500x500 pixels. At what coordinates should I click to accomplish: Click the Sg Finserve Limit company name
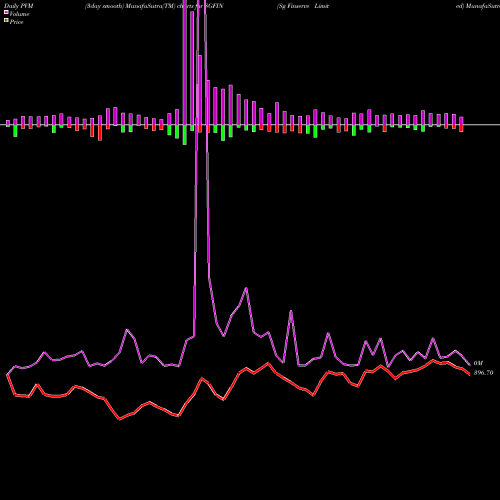(303, 6)
